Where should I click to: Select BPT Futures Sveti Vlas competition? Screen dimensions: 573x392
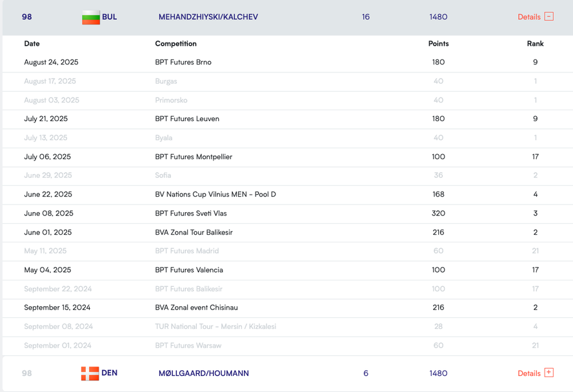pyautogui.click(x=191, y=213)
